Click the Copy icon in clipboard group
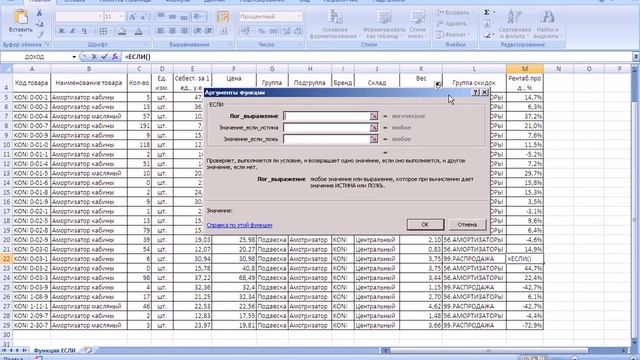 (40, 24)
